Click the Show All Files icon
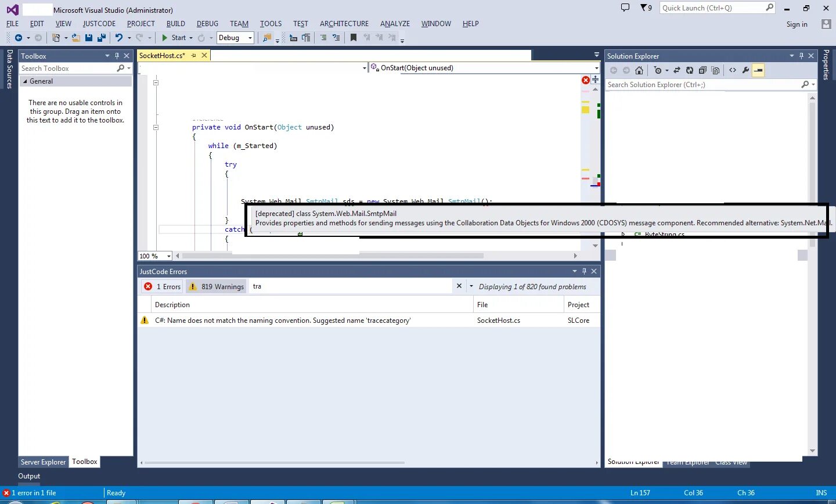The width and height of the screenshot is (836, 504). (x=715, y=70)
